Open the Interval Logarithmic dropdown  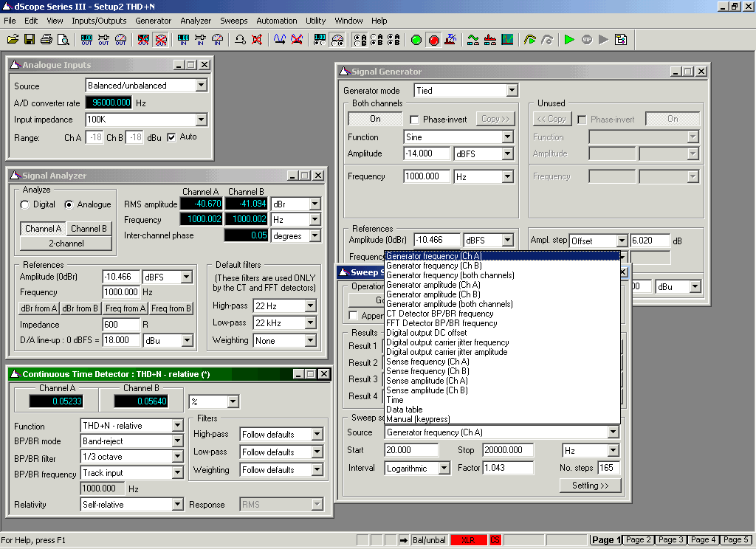coord(444,468)
